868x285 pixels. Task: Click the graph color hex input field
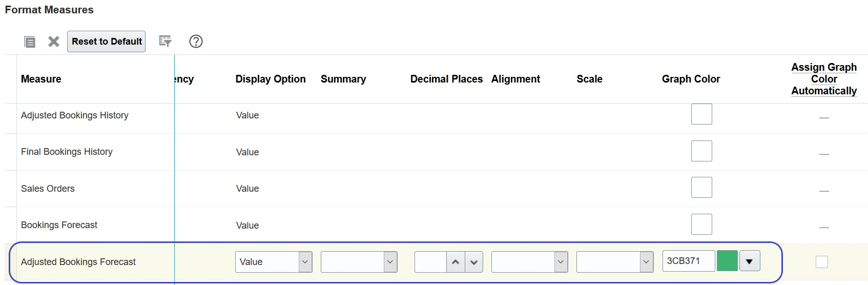point(688,261)
